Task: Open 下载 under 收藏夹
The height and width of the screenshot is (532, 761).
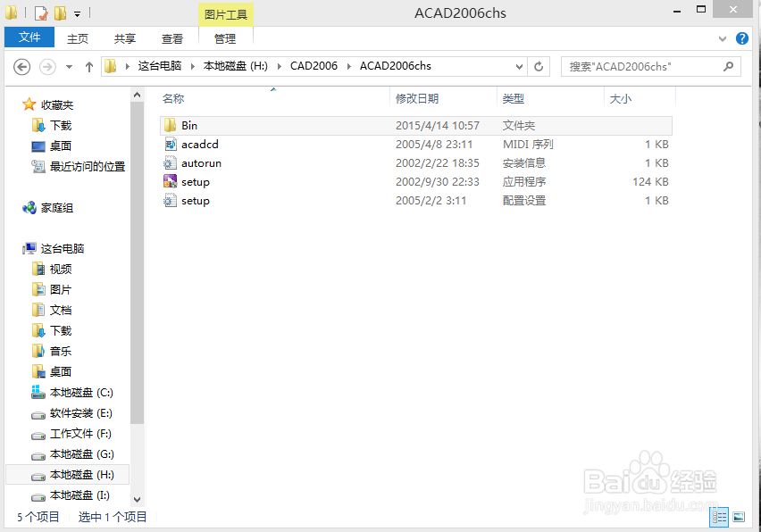Action: pyautogui.click(x=61, y=126)
